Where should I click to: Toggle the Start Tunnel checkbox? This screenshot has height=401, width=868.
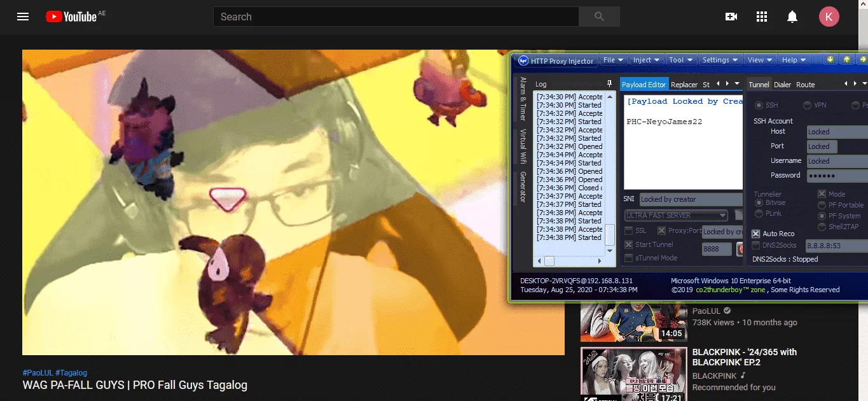pos(628,244)
